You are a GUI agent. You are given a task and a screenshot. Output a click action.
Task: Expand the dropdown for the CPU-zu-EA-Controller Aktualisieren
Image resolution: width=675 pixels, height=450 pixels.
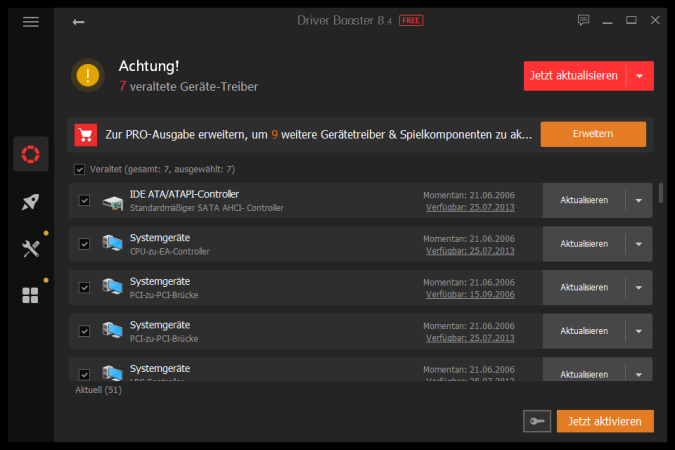tap(639, 244)
